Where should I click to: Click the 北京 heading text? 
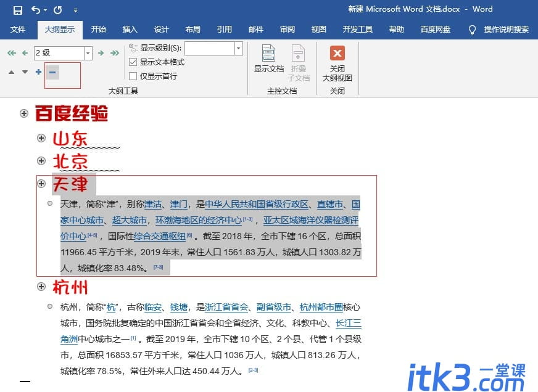[x=70, y=161]
